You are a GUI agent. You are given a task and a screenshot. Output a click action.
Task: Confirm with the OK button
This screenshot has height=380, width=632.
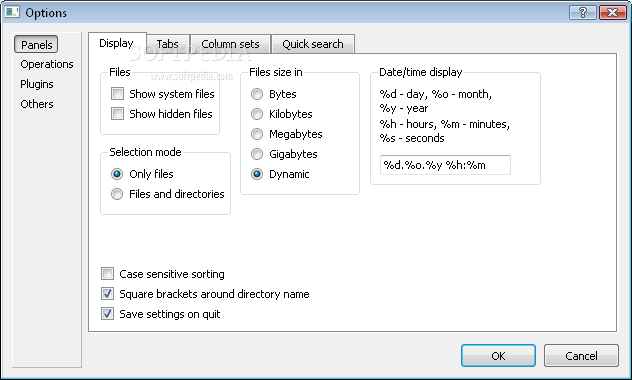pos(498,355)
